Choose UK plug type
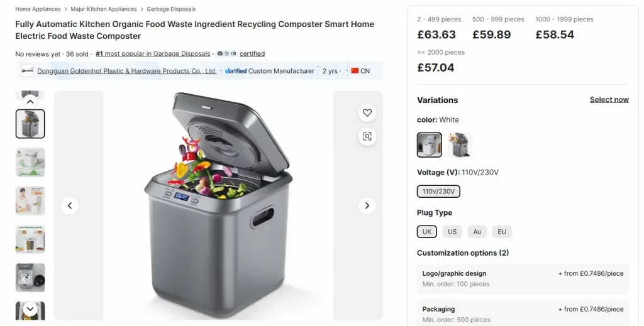The image size is (644, 326). tap(427, 232)
